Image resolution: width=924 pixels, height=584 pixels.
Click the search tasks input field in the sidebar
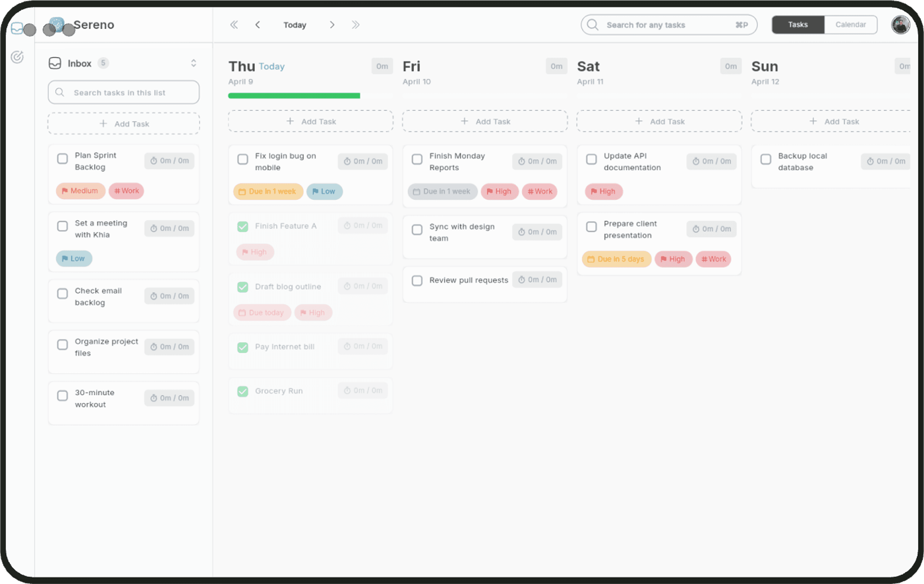[x=124, y=92]
